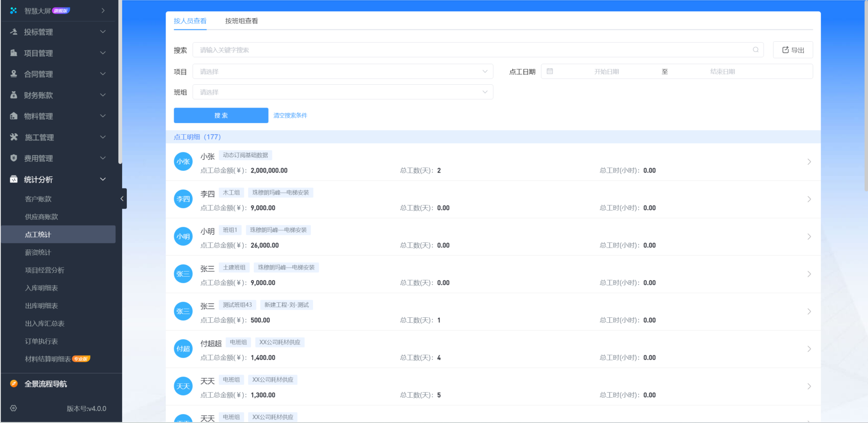Open the 班组 dropdown selector
This screenshot has height=423, width=868.
point(343,92)
